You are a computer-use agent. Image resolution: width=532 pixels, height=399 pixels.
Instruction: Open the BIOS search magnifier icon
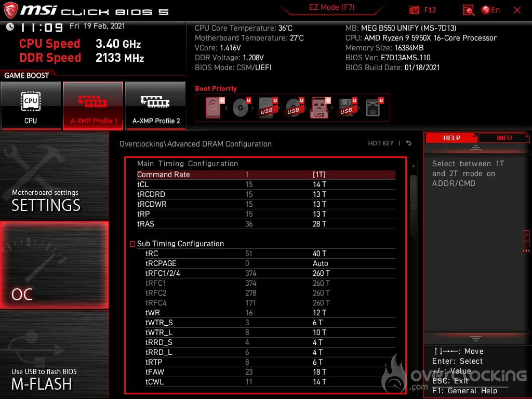click(468, 10)
